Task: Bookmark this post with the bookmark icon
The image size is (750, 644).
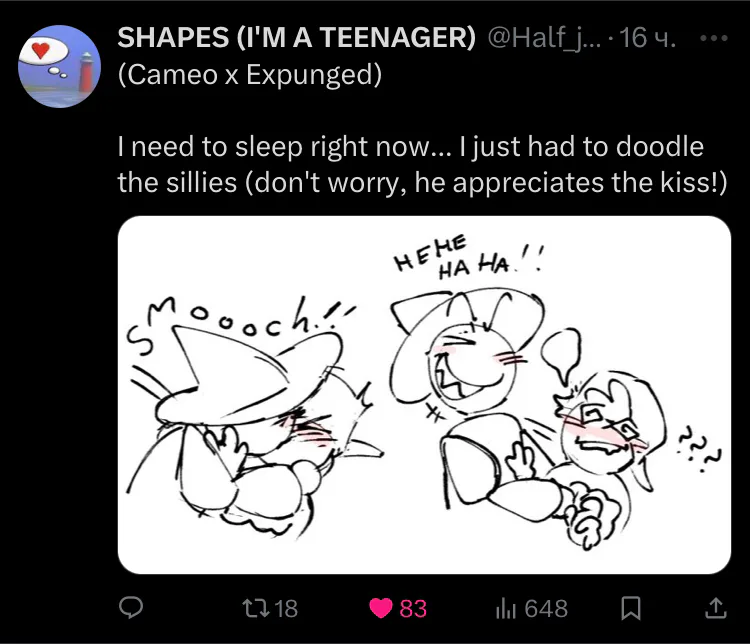Action: [630, 609]
